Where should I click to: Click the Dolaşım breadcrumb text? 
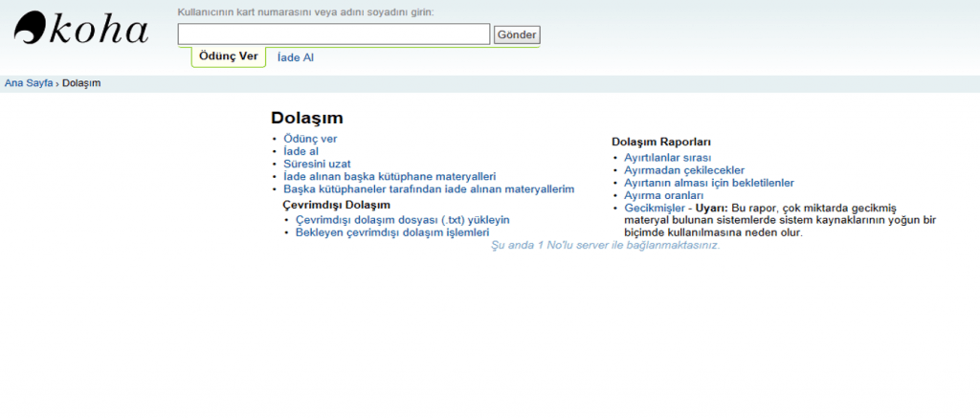pos(81,83)
